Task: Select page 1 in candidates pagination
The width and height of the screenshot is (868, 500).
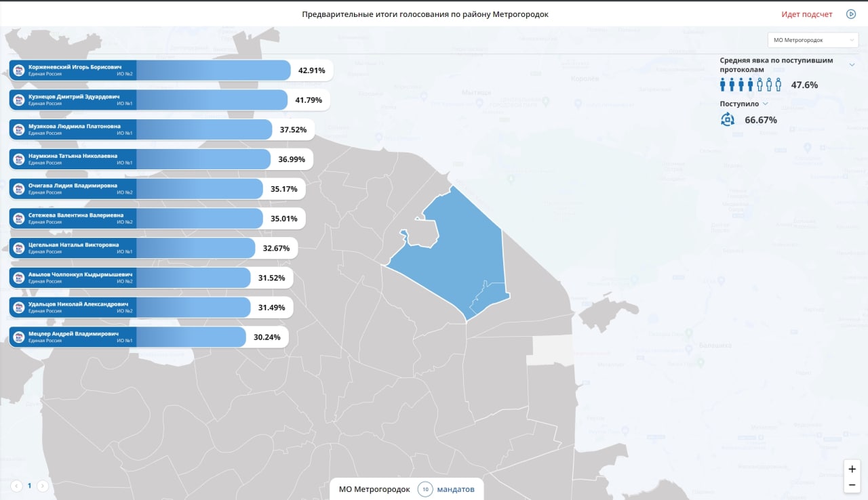Action: 29,486
